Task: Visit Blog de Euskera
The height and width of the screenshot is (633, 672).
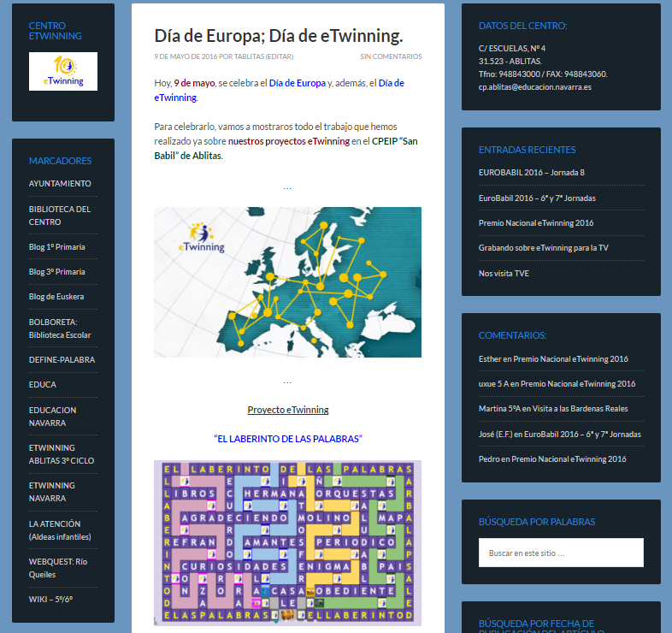Action: [x=56, y=297]
